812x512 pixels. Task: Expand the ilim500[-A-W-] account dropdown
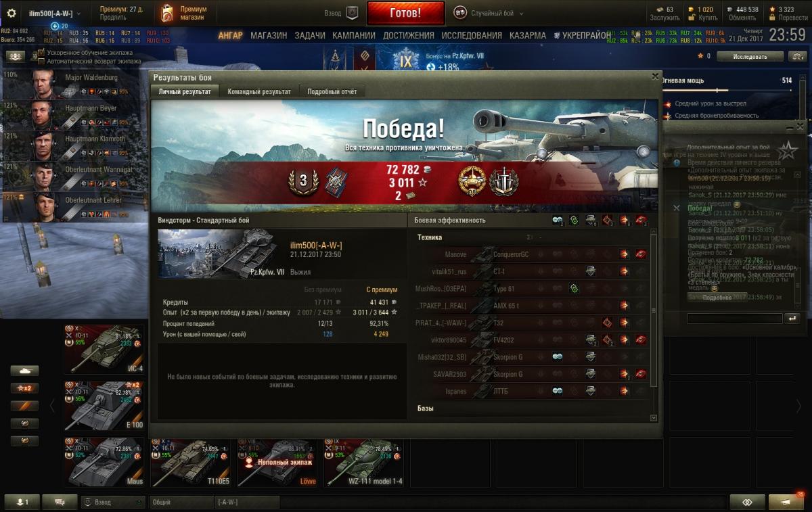click(54, 13)
